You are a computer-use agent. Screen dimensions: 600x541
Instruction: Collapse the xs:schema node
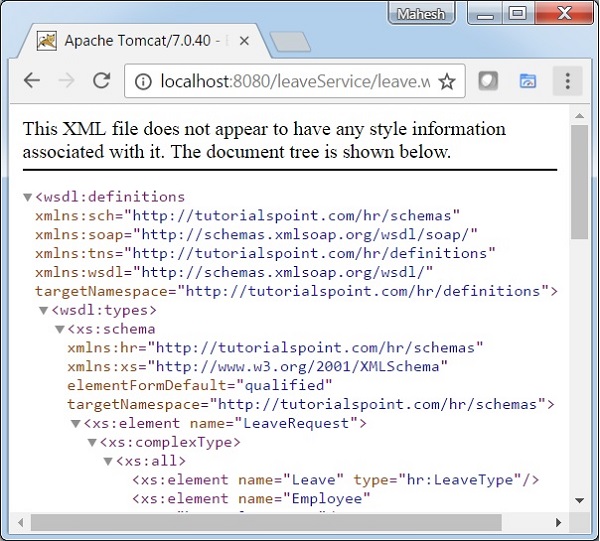click(60, 329)
